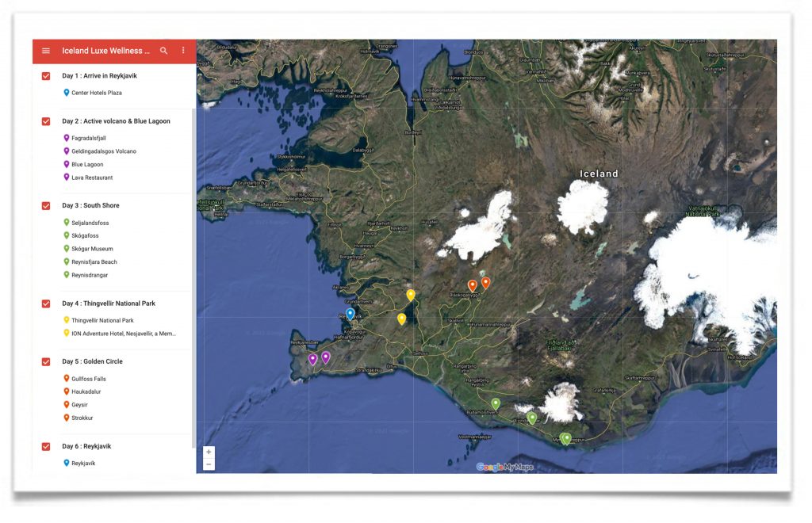Select Reynisfjara Beach in the list
The width and height of the screenshot is (812, 523).
click(94, 261)
